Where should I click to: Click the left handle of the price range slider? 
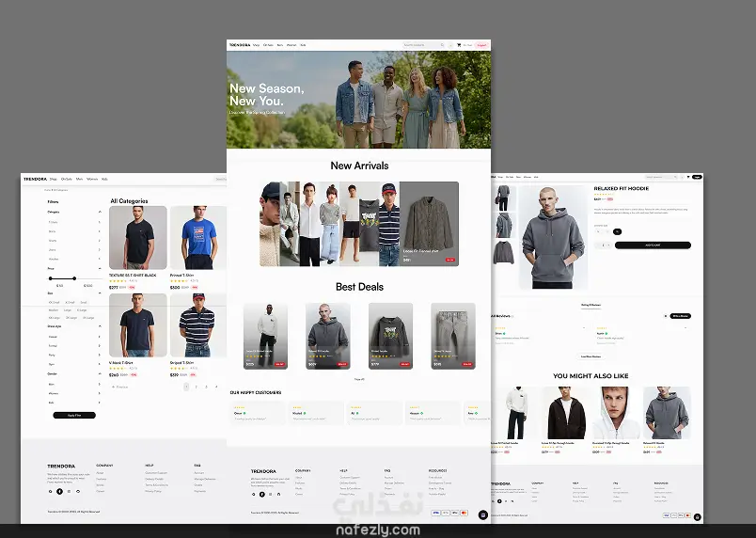(50, 278)
